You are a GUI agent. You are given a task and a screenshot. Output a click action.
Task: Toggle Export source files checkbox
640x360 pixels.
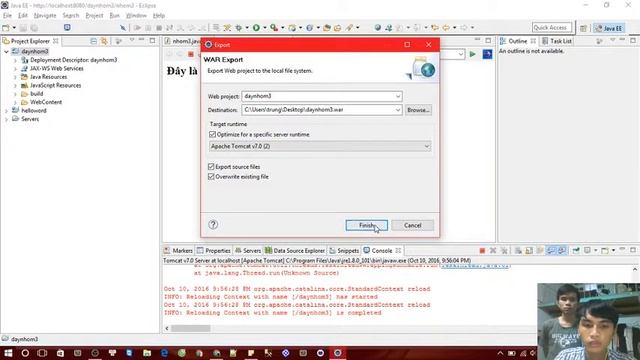click(x=211, y=167)
